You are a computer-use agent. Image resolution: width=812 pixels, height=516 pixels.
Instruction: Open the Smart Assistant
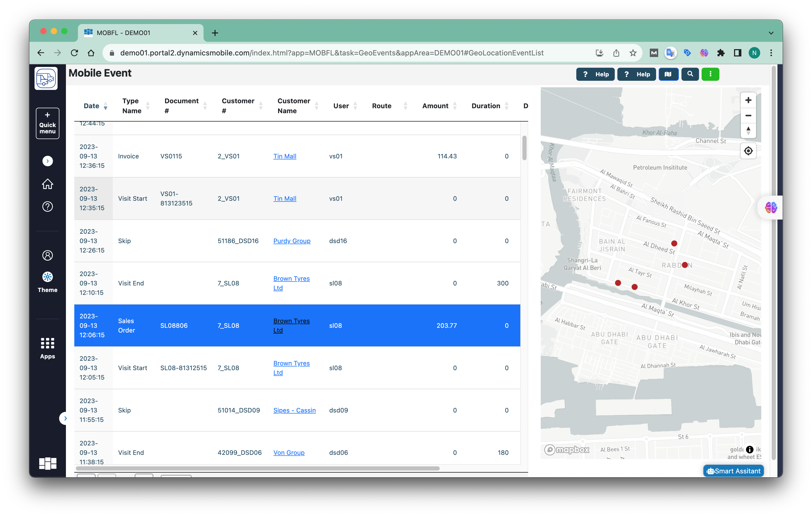[x=733, y=471]
